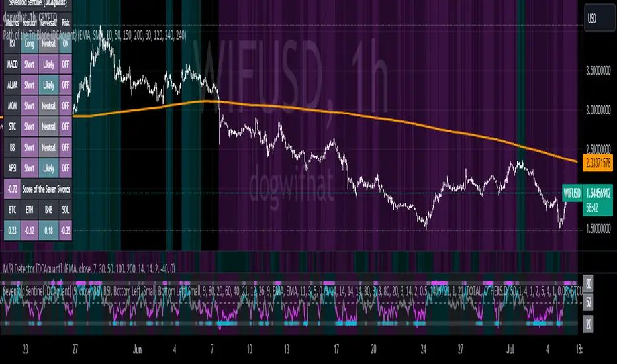Click the OFF cell in MACD row
The width and height of the screenshot is (617, 364).
[x=66, y=64]
